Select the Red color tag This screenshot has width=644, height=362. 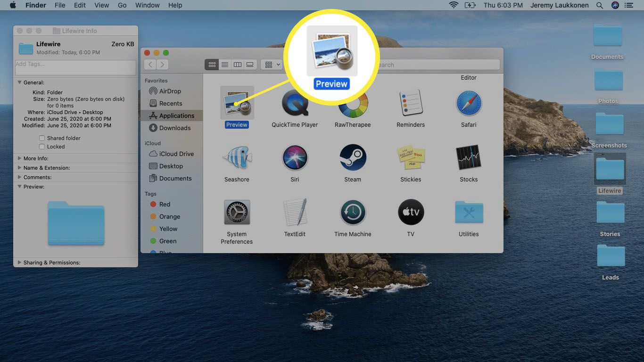tap(164, 204)
